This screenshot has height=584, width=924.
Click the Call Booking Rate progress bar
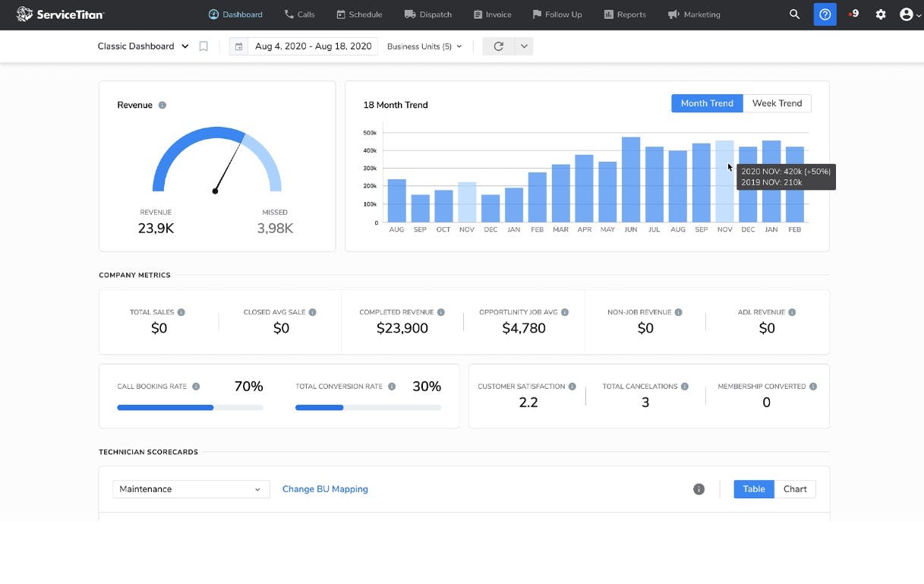190,408
